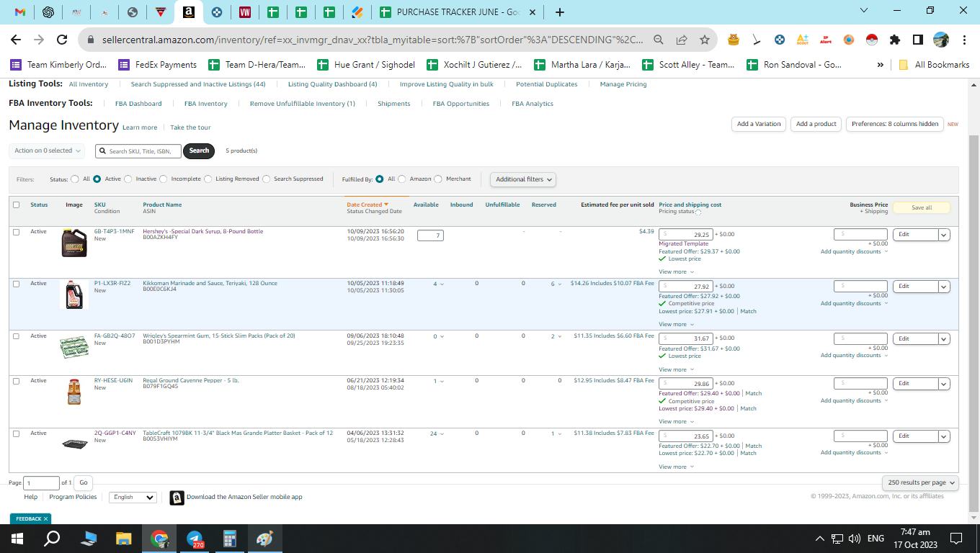Expand Add quantity discounts for Regal Cayenne Pepper

click(854, 400)
